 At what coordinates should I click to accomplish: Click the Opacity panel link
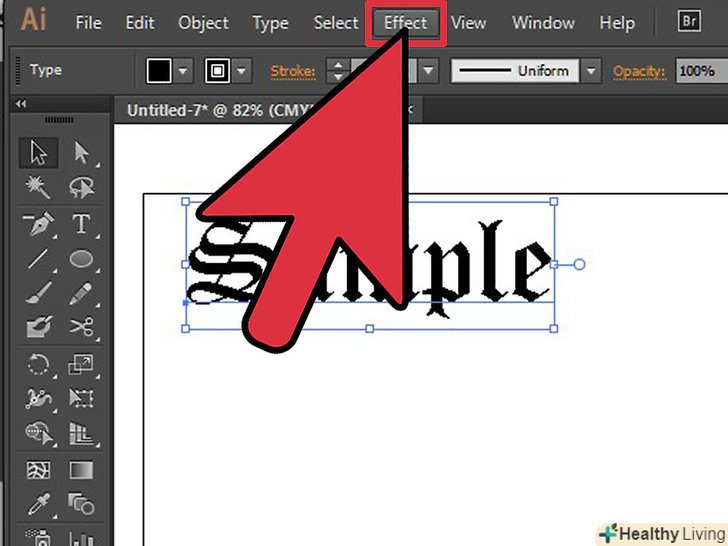[x=639, y=71]
